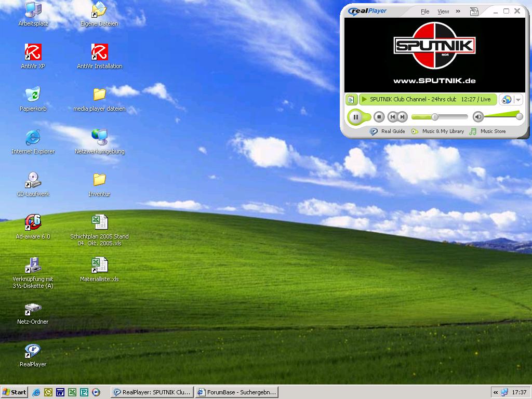Select AntiVir Installation desktop icon

pos(99,56)
